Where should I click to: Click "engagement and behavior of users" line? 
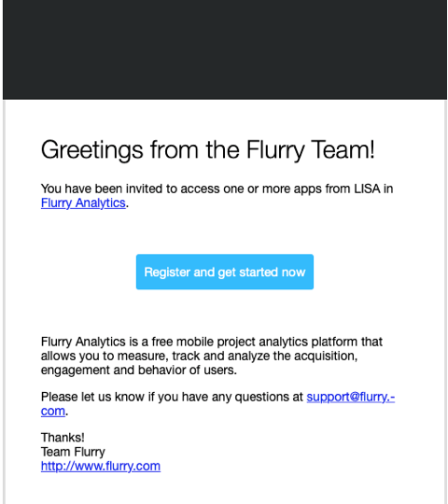[x=139, y=370]
